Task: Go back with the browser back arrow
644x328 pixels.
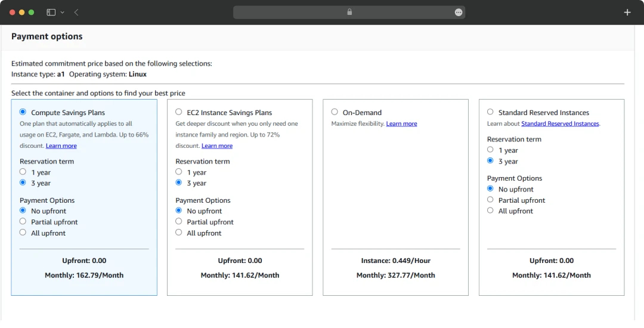Action: coord(76,13)
